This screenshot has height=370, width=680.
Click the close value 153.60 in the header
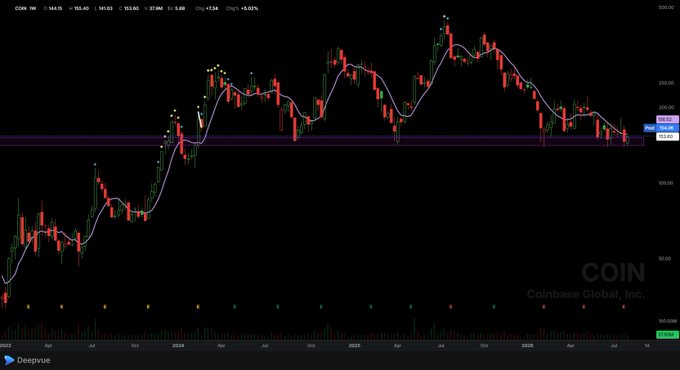[x=131, y=8]
